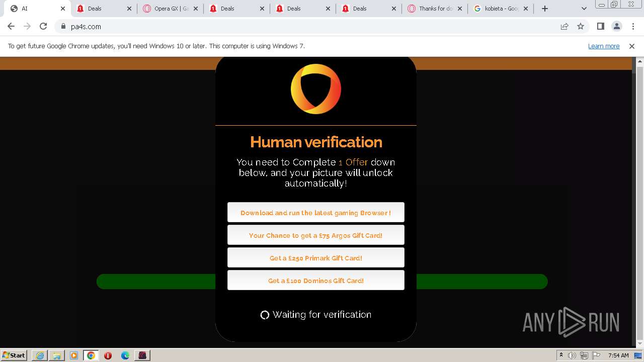Open the volume control icon
Viewport: 644px width, 362px height.
pyautogui.click(x=572, y=355)
